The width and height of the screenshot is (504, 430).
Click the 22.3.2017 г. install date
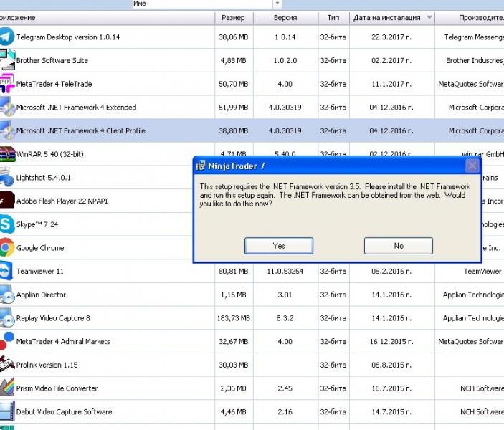(x=391, y=37)
